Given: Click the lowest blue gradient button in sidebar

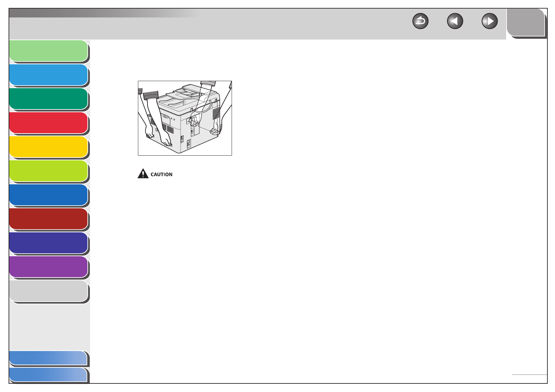Looking at the screenshot, I should click(x=49, y=375).
